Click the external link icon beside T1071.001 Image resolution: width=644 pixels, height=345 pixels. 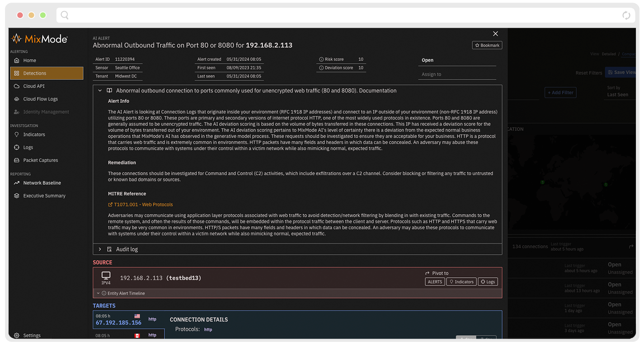pyautogui.click(x=110, y=205)
